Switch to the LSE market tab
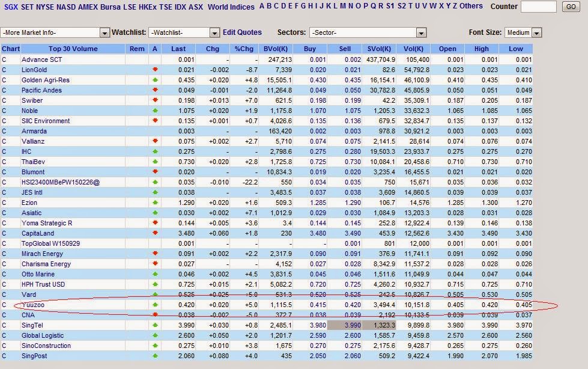This screenshot has height=369, width=588. tap(130, 7)
